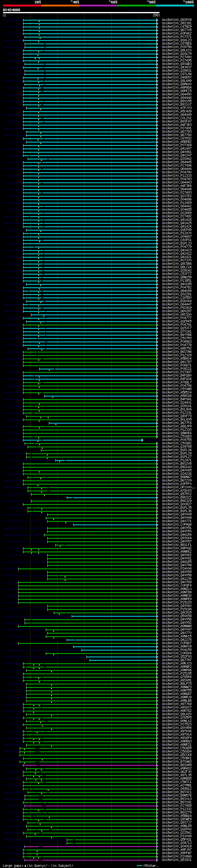
Task: Click the UniRef100_P09755 label
Action: point(177,440)
